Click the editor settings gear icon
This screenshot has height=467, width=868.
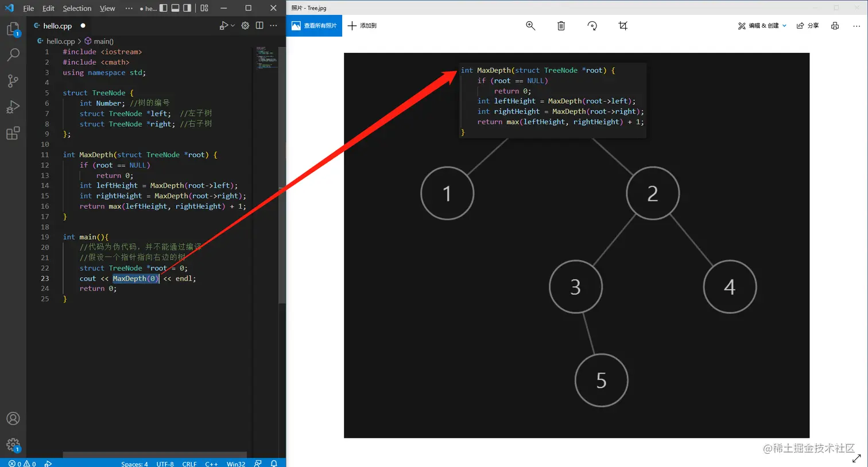click(245, 26)
